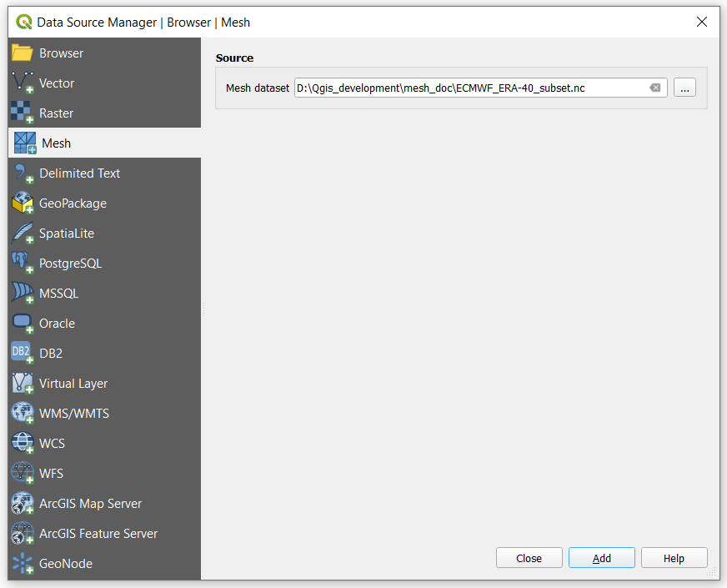Open ArcGIS Feature Server tab

point(98,534)
